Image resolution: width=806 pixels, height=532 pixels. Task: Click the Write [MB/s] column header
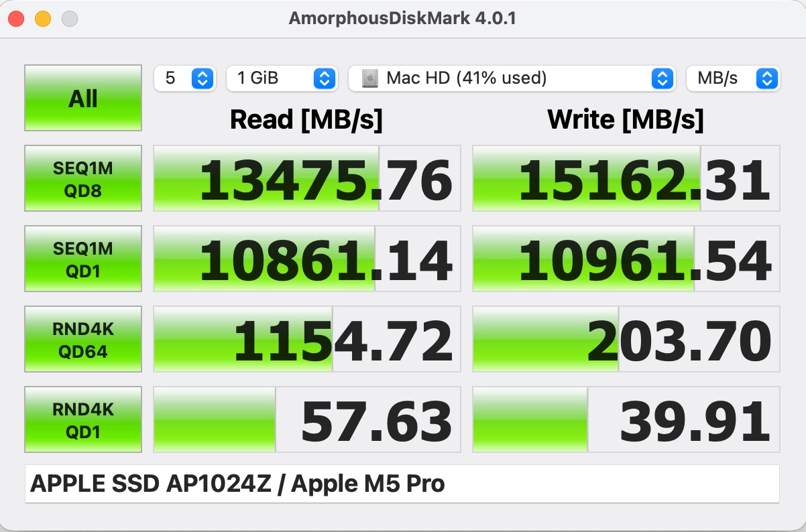click(x=626, y=120)
